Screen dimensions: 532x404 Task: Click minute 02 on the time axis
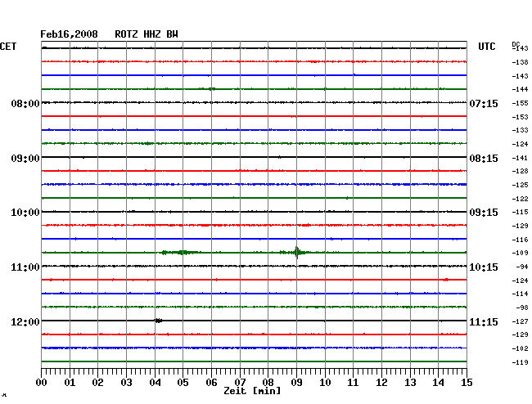(x=97, y=382)
